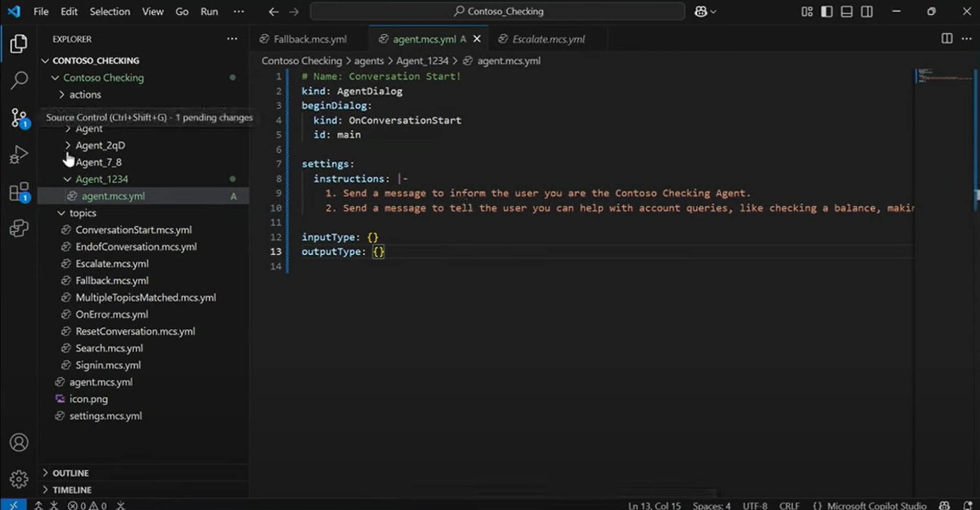Click the Contoso_Checking command search box
The image size is (980, 510).
coord(498,11)
